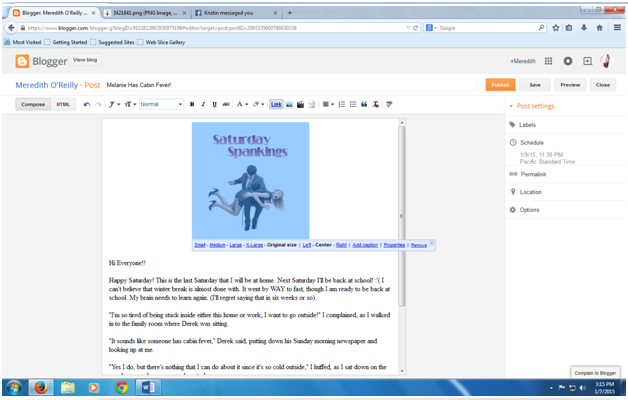Open the Firefox downloads arrow
This screenshot has height=400, width=628.
[x=584, y=28]
